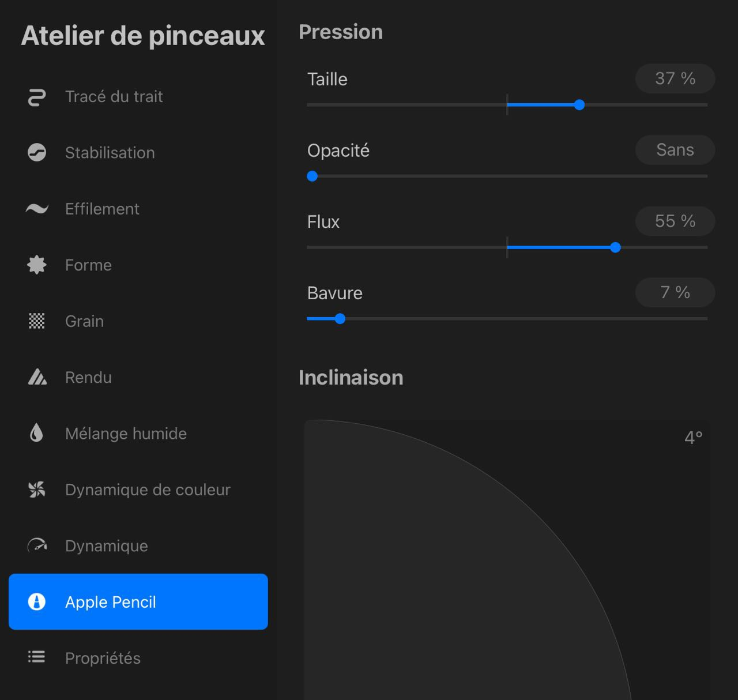The width and height of the screenshot is (738, 700).
Task: Click the Opacité slider handle
Action: pyautogui.click(x=312, y=176)
